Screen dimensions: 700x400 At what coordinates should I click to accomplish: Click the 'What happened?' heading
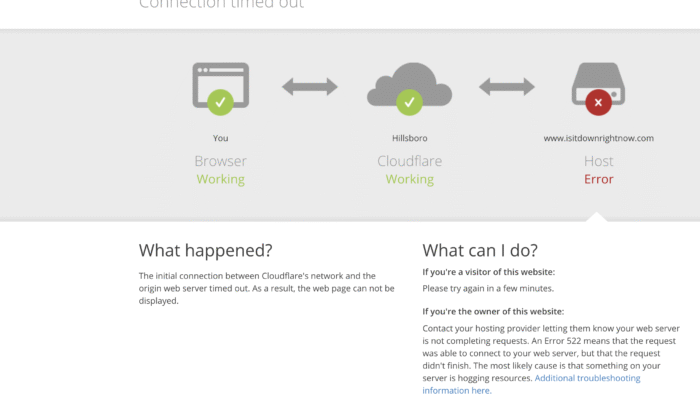tap(205, 250)
